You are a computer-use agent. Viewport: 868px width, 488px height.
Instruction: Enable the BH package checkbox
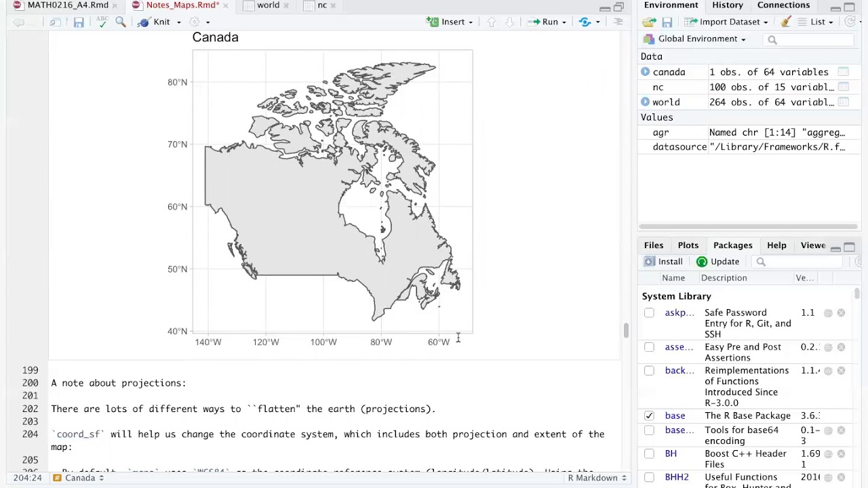(649, 454)
